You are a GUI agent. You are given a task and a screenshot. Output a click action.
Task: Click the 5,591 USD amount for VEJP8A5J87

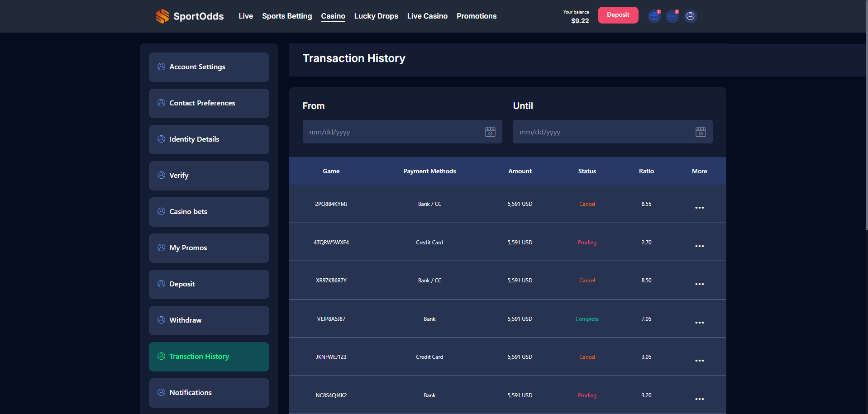520,319
